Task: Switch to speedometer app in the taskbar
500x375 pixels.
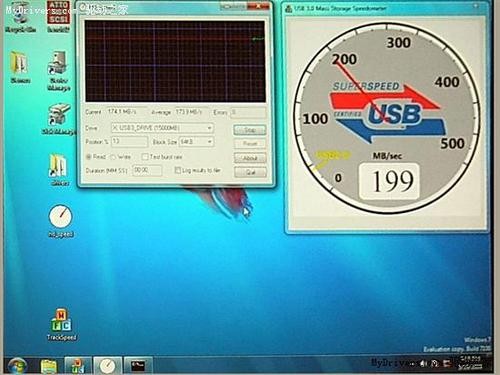Action: point(107,366)
